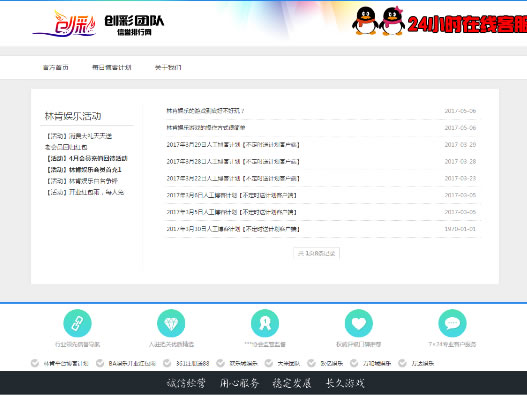Click the check mark beside BA娱乐 link
This screenshot has height=396, width=527.
click(x=100, y=363)
